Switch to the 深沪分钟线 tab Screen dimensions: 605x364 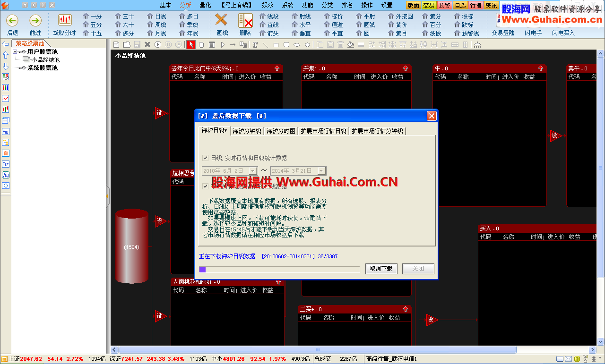(247, 131)
